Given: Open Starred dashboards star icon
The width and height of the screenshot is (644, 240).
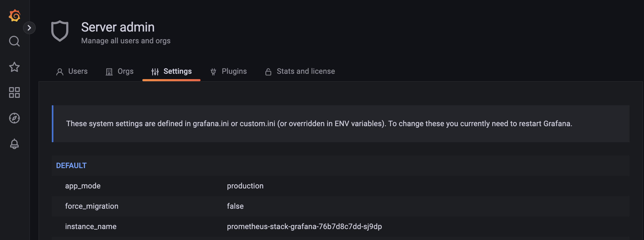Looking at the screenshot, I should click(14, 67).
